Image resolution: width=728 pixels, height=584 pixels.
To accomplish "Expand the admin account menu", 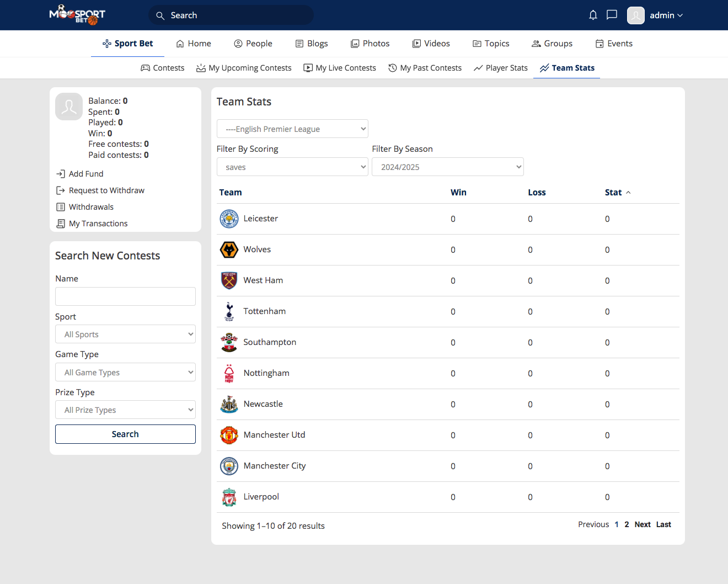I will pyautogui.click(x=666, y=15).
